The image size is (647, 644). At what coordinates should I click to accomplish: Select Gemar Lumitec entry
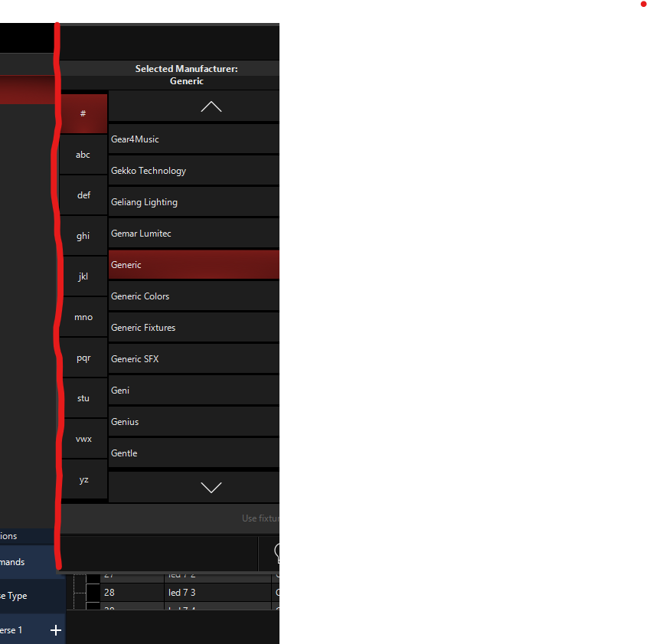(x=194, y=233)
